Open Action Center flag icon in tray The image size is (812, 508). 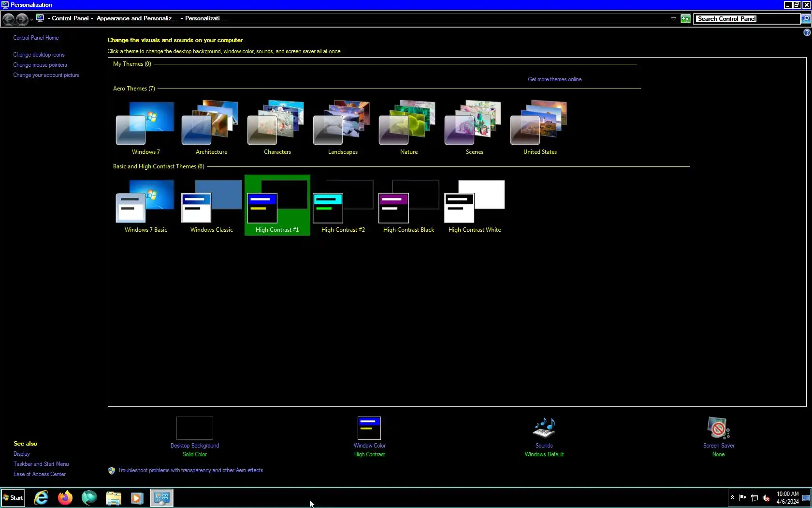743,498
